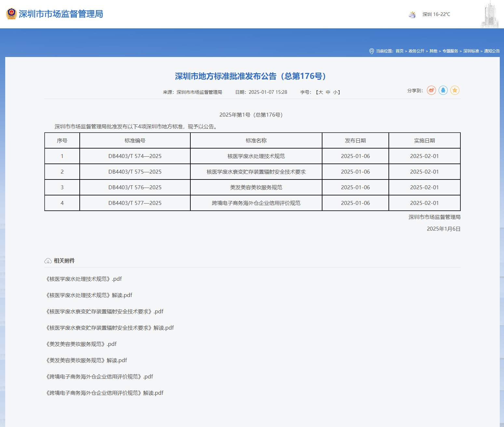
Task: Download 《核医学废水处理技术规范》.pdf attachment
Action: pyautogui.click(x=83, y=279)
